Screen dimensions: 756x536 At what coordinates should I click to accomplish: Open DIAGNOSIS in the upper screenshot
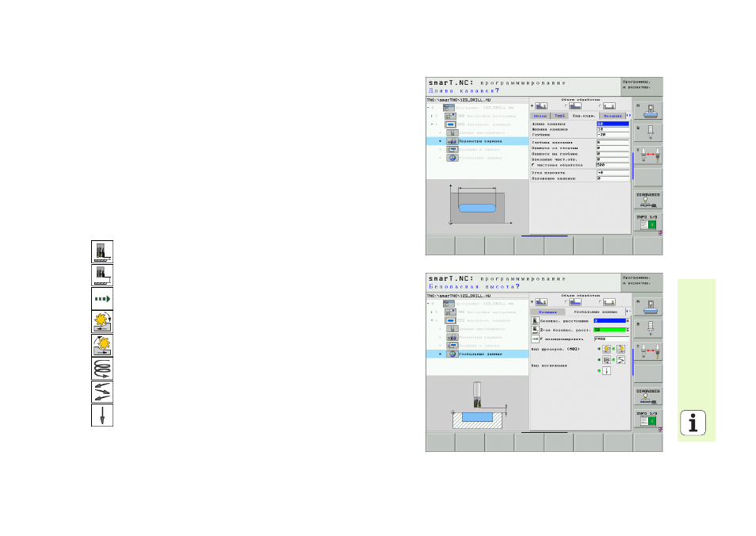click(647, 199)
